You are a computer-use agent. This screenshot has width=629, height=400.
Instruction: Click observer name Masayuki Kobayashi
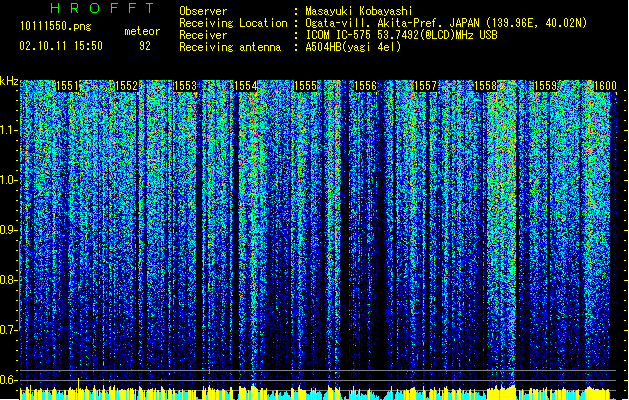[359, 11]
